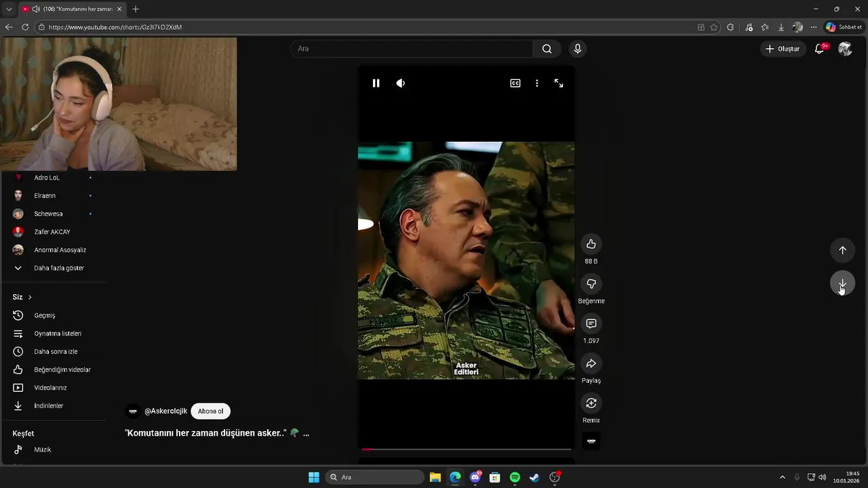The image size is (868, 488).
Task: Expand the Short's description with the ellipsis
Action: 306,433
